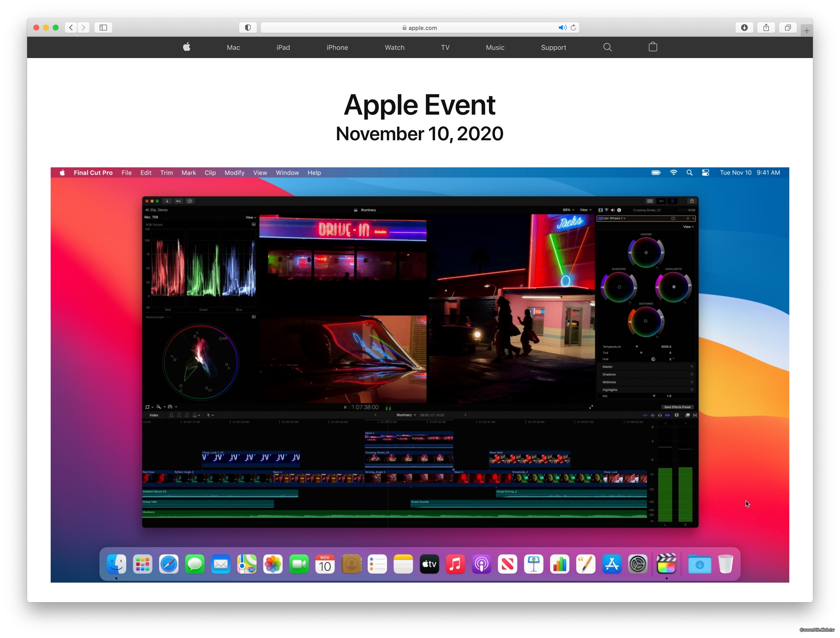This screenshot has height=638, width=840.
Task: Go to the Music page
Action: click(x=495, y=47)
